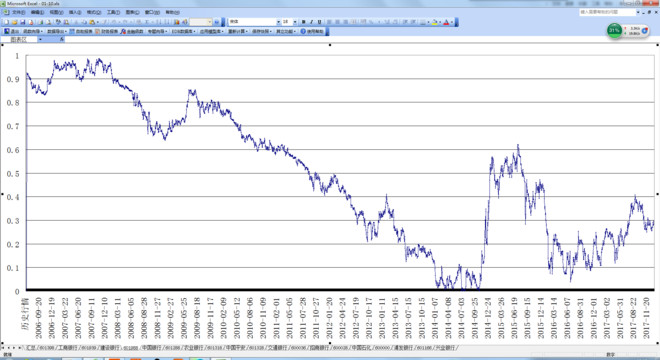Click the Font Color red A icon

coord(446,22)
